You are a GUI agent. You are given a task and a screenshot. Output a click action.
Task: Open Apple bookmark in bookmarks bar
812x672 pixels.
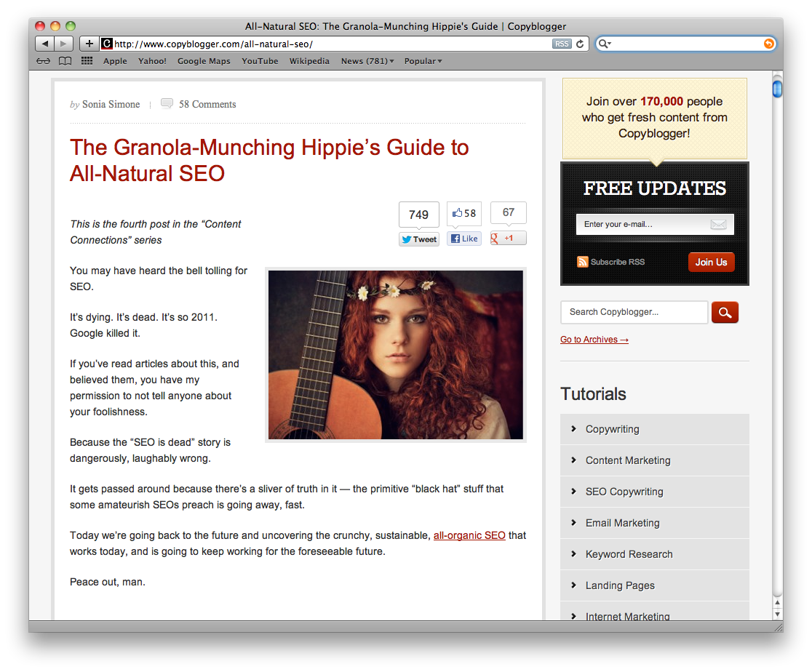[115, 61]
